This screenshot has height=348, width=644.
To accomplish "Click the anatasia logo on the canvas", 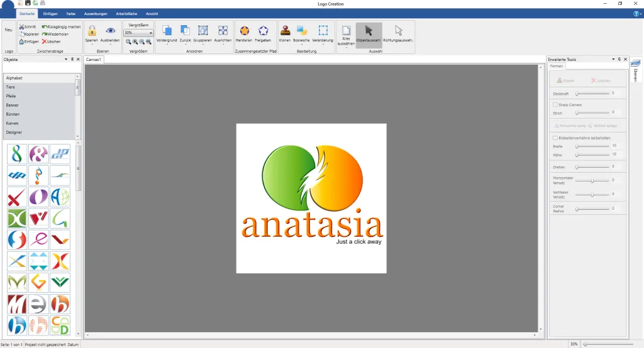I will tap(312, 196).
